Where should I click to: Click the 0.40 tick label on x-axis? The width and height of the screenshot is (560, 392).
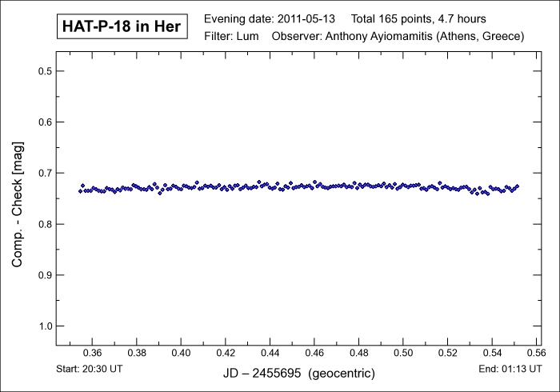181,353
